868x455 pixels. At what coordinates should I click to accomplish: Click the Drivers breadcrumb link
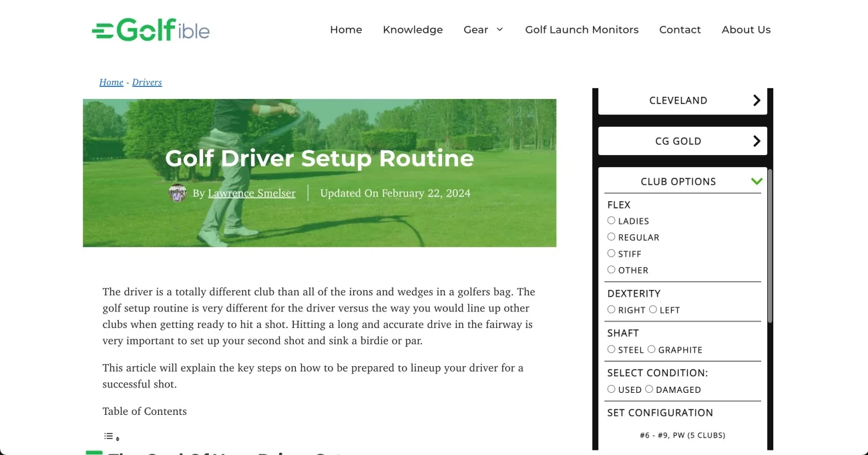(147, 82)
